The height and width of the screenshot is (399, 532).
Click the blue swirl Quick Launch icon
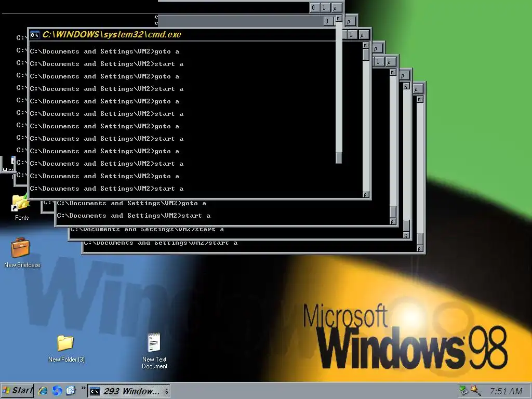pyautogui.click(x=57, y=391)
